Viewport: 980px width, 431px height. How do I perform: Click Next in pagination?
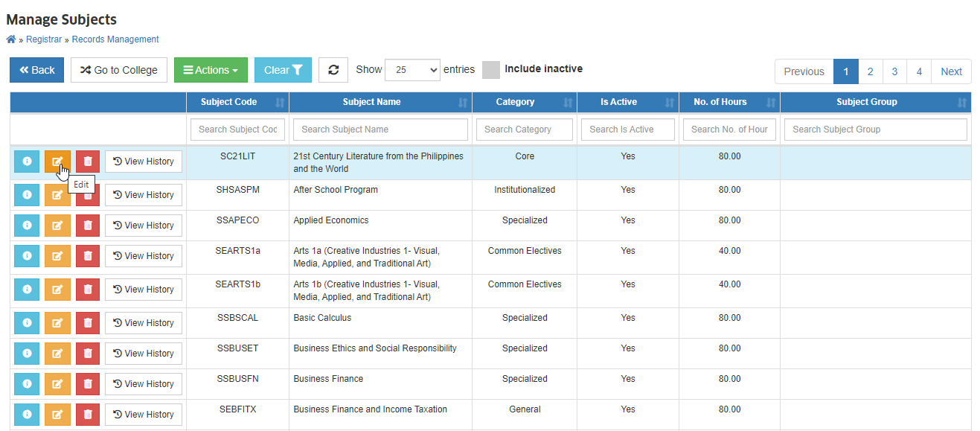point(951,71)
